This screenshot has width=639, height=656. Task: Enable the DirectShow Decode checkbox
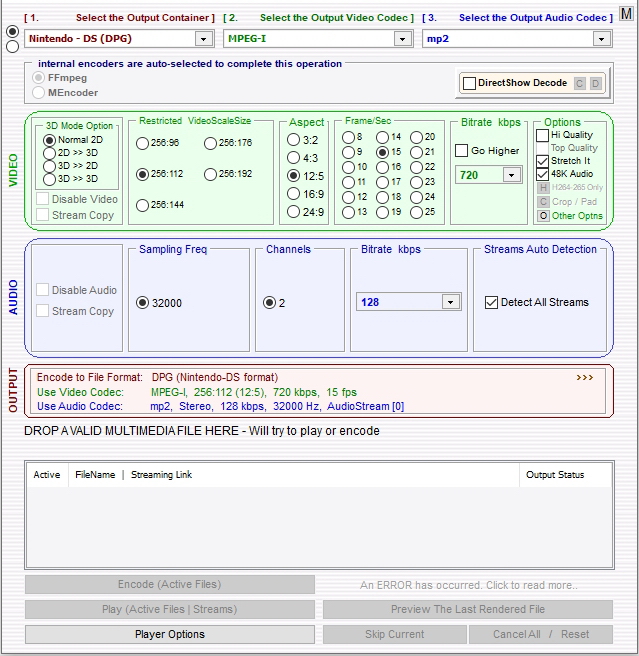coord(469,84)
